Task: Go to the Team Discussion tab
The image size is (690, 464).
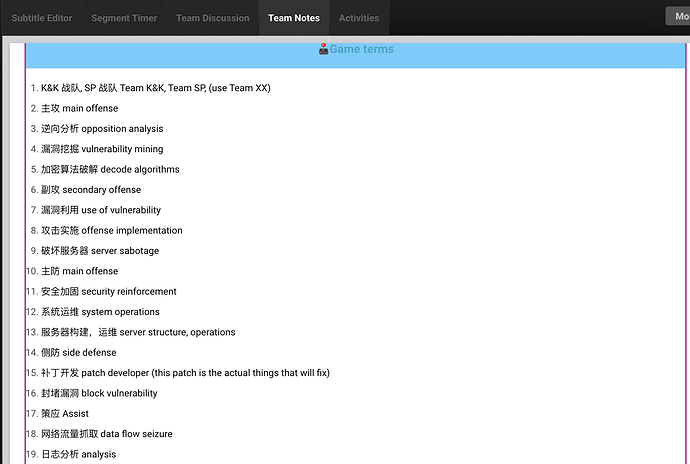Action: pos(212,18)
